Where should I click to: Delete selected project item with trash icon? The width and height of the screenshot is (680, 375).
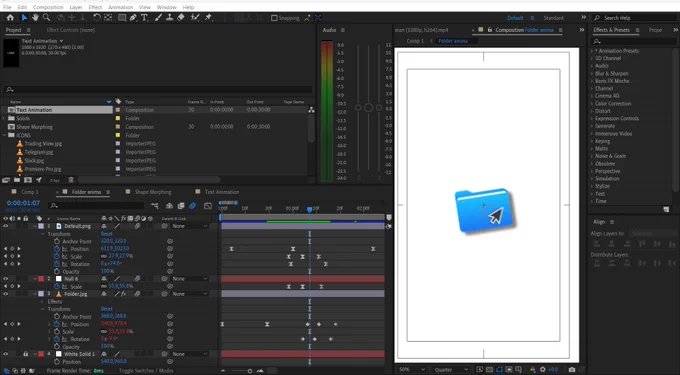coord(71,180)
